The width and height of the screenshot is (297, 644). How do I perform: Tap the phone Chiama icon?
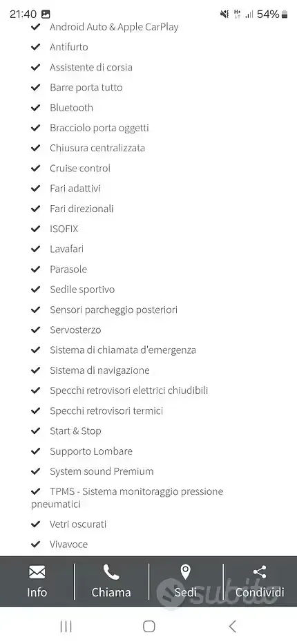[111, 572]
